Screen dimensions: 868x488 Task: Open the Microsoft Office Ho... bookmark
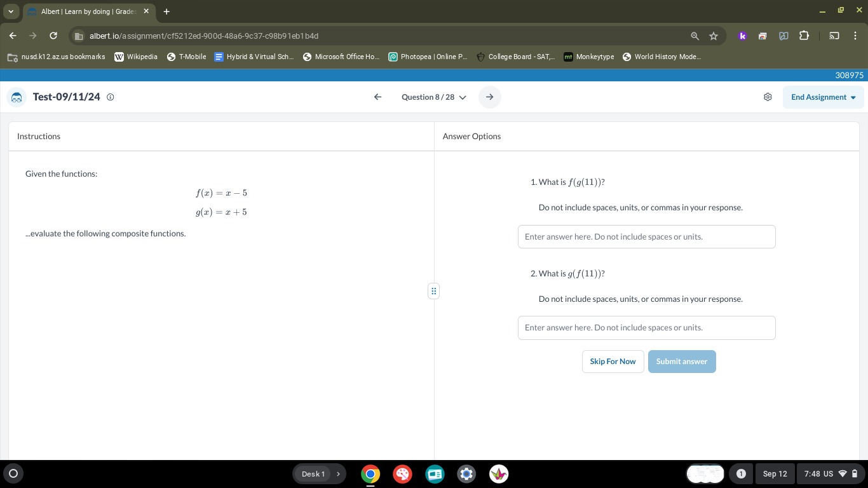341,57
